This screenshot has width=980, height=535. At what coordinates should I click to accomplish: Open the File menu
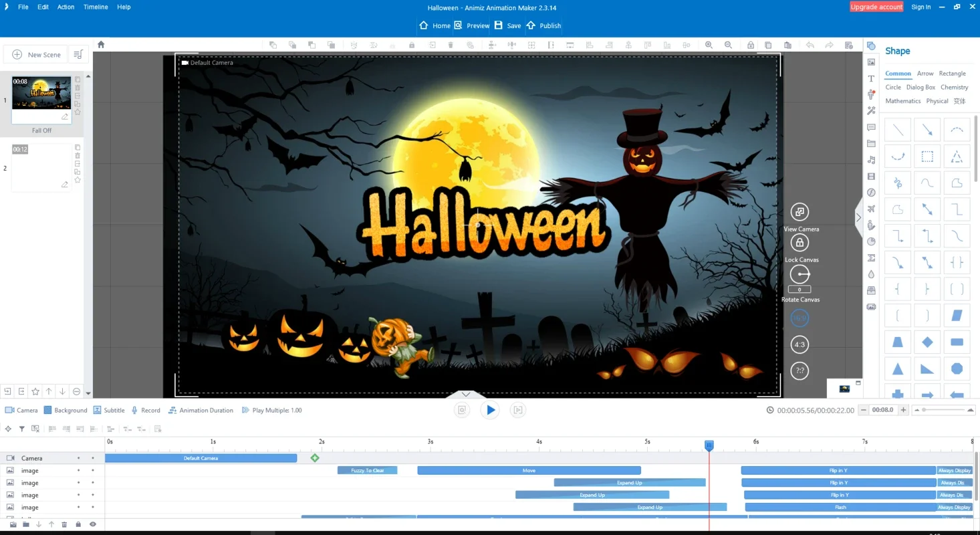23,7
